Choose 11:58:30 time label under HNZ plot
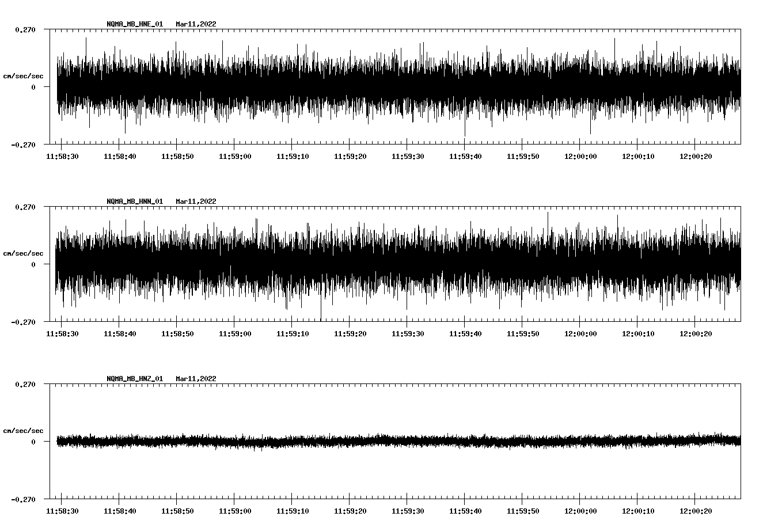The image size is (782, 532). (x=62, y=511)
